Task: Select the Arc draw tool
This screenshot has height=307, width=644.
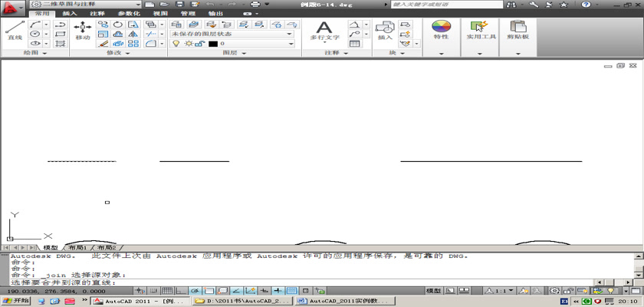Action: coord(36,25)
